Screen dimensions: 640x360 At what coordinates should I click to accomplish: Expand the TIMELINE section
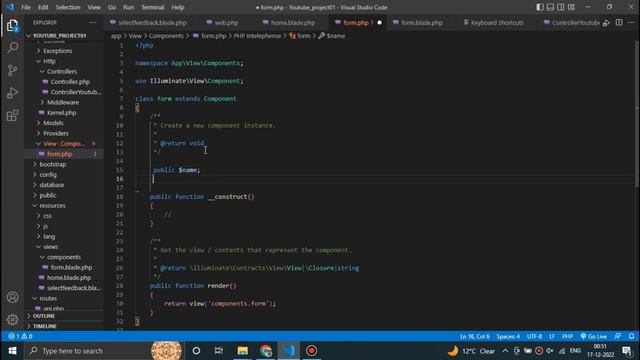[44, 326]
